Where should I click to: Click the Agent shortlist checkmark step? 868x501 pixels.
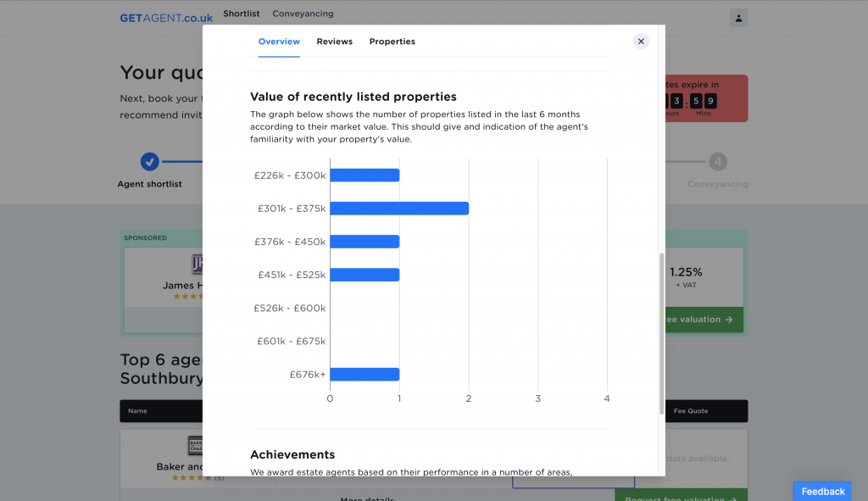tap(149, 161)
